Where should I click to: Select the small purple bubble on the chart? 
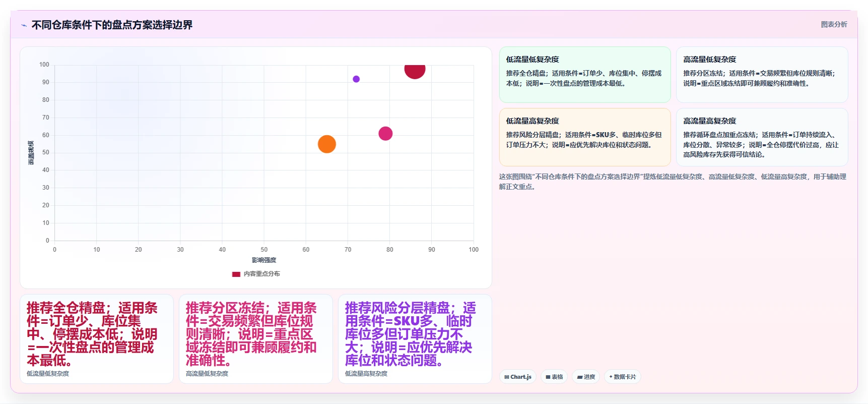point(356,79)
